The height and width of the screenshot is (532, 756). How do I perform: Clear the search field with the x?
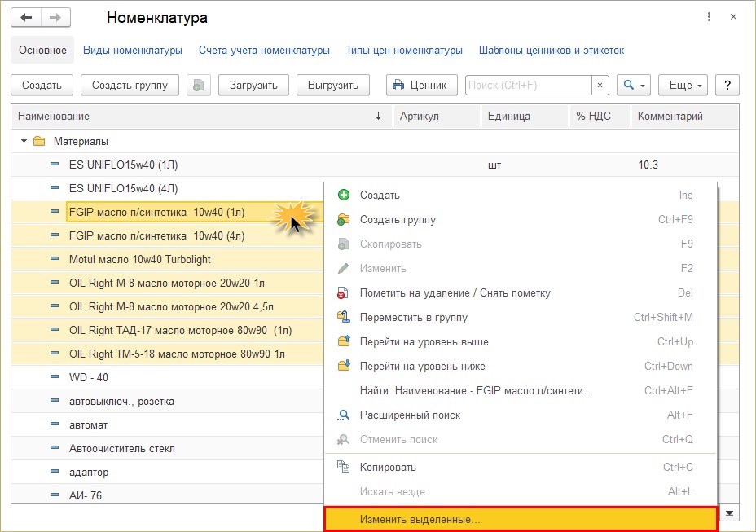pyautogui.click(x=600, y=86)
